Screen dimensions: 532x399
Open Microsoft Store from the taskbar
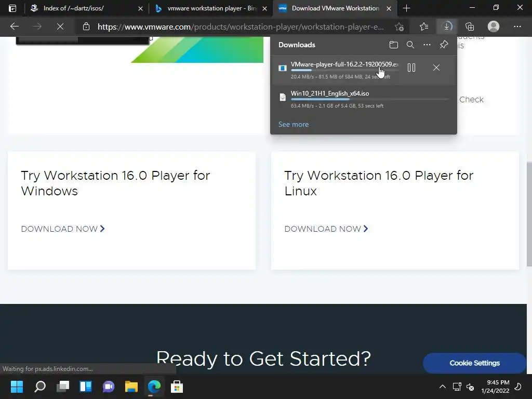(177, 387)
